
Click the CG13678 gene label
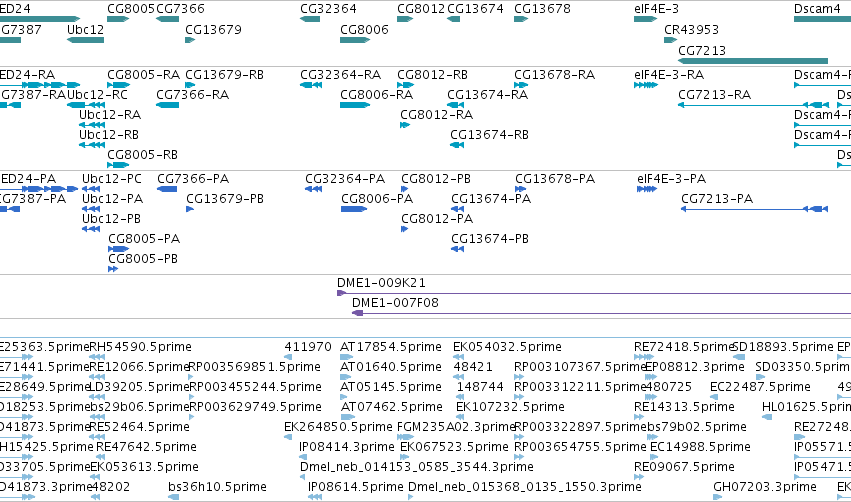542,9
